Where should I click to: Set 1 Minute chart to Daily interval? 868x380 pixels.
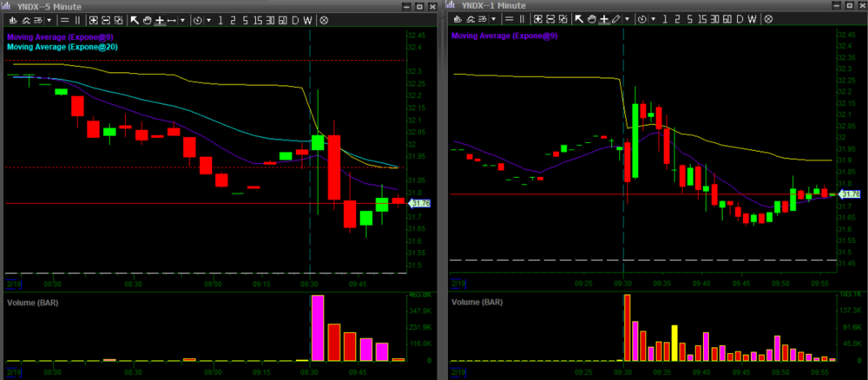(738, 19)
